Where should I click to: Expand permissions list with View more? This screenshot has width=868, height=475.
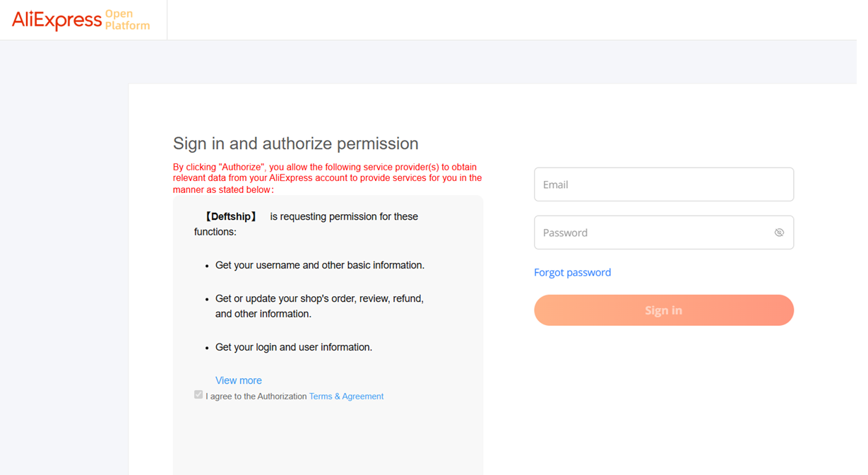[x=238, y=380]
